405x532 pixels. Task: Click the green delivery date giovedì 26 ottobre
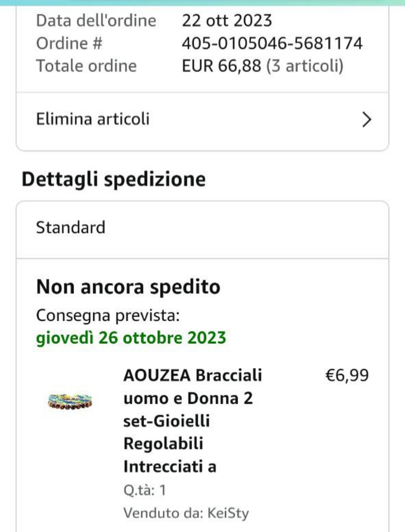click(131, 338)
